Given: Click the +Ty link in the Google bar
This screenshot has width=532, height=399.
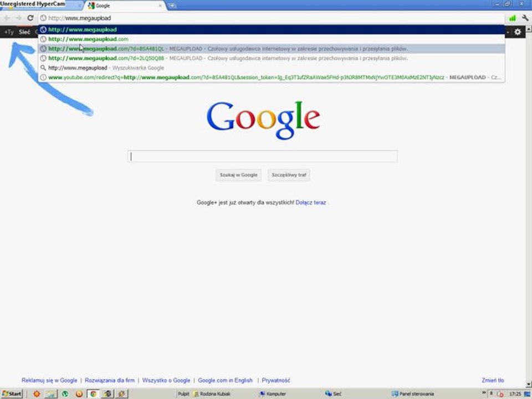Looking at the screenshot, I should tap(9, 32).
